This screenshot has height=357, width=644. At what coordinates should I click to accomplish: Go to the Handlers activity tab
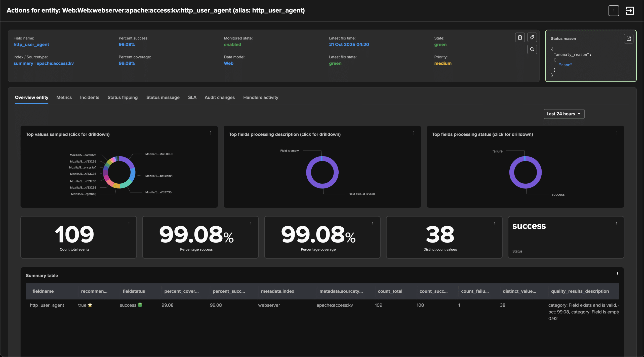tap(261, 97)
